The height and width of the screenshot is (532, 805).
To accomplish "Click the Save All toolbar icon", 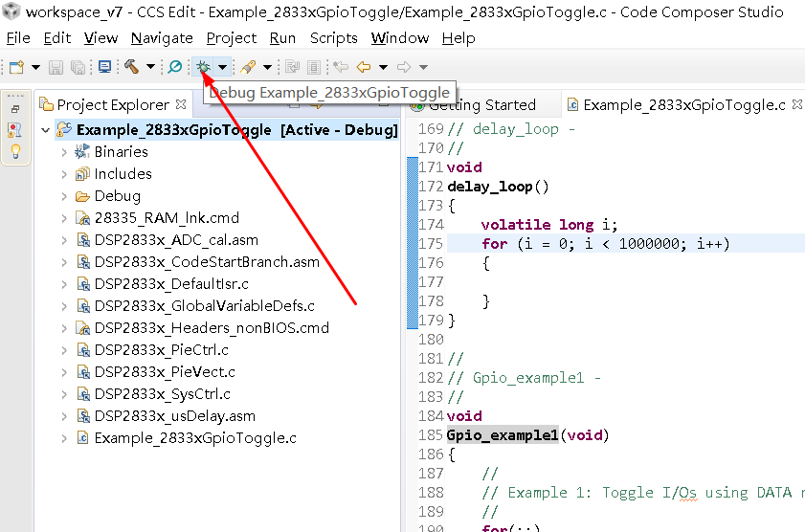I will point(78,67).
